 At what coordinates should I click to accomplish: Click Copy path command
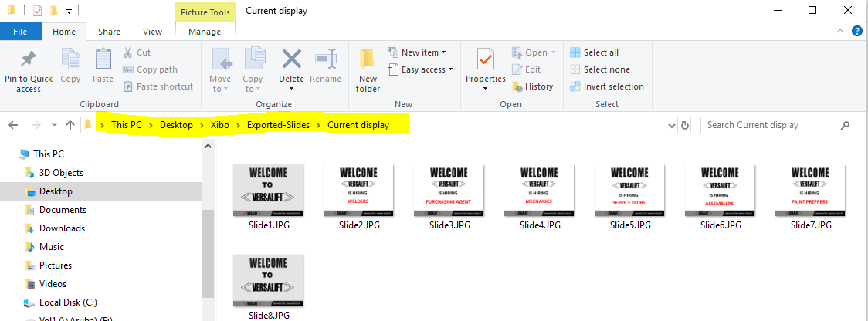(150, 69)
